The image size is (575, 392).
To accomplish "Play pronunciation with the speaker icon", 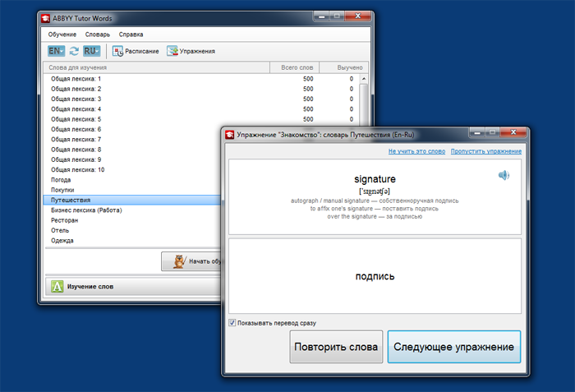I will point(504,175).
